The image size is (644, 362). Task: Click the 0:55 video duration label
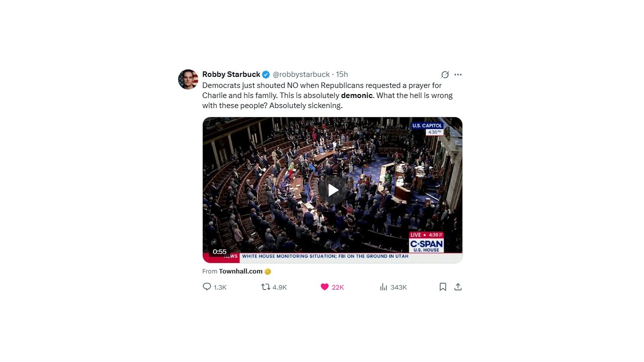pyautogui.click(x=220, y=251)
